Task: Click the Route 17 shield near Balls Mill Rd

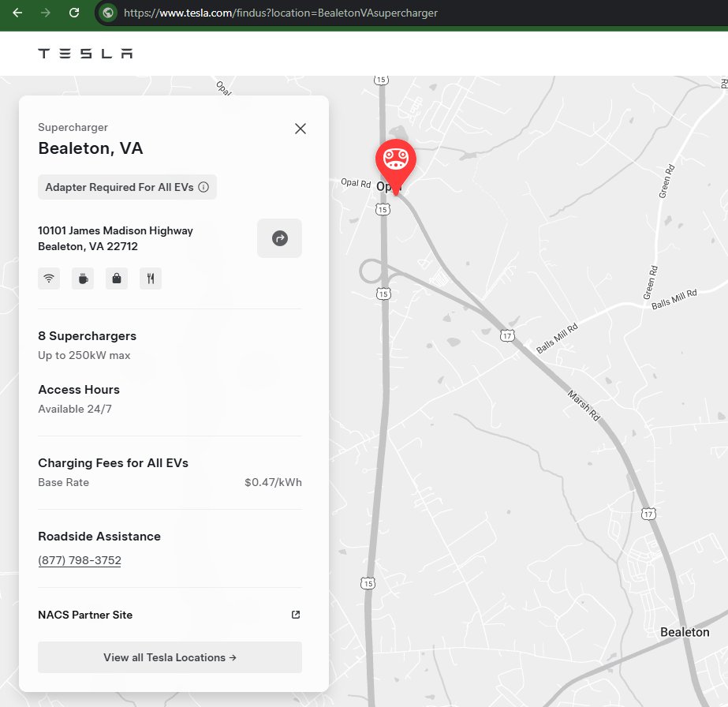Action: [x=507, y=335]
